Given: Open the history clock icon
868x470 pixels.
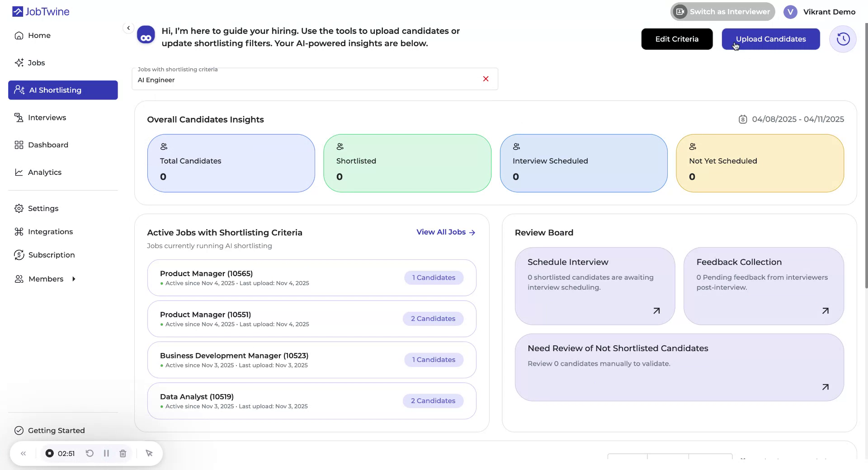Looking at the screenshot, I should [x=843, y=39].
